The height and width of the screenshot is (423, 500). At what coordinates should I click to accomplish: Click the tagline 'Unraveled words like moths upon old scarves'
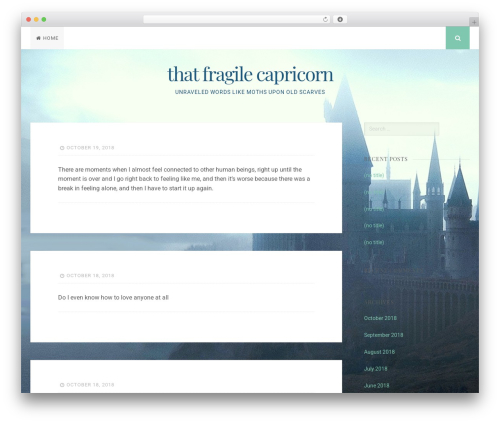coord(250,92)
